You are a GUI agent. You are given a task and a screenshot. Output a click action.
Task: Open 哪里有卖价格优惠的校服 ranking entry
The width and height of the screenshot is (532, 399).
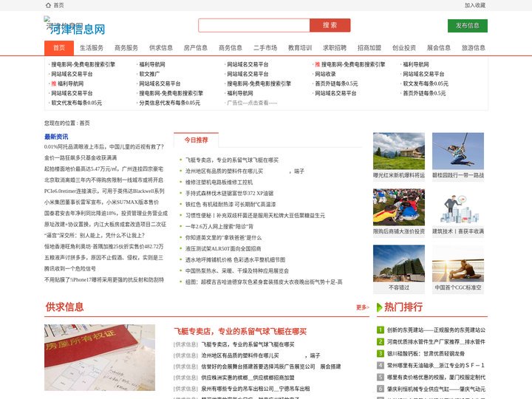pos(437,377)
